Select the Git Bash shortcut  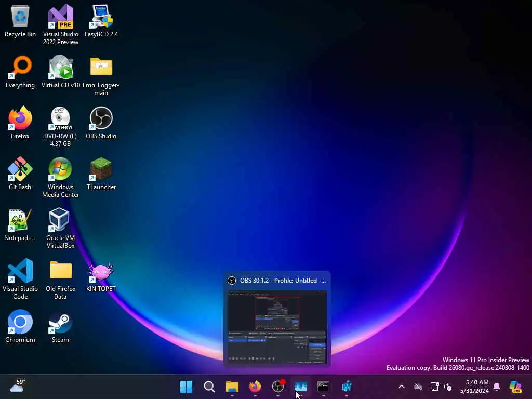(20, 174)
